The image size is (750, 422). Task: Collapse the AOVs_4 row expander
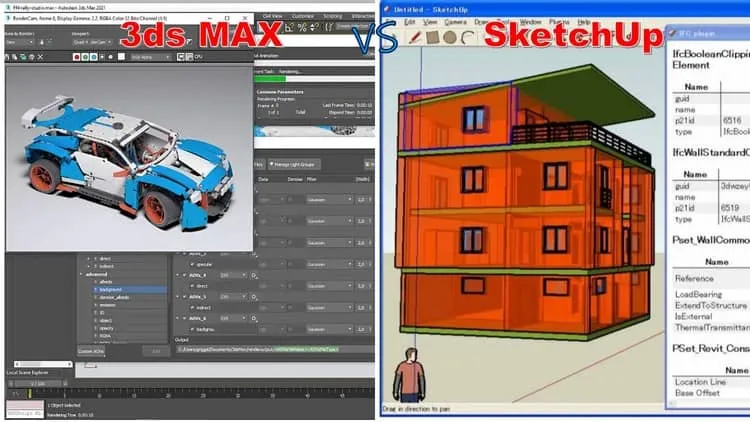pyautogui.click(x=177, y=276)
